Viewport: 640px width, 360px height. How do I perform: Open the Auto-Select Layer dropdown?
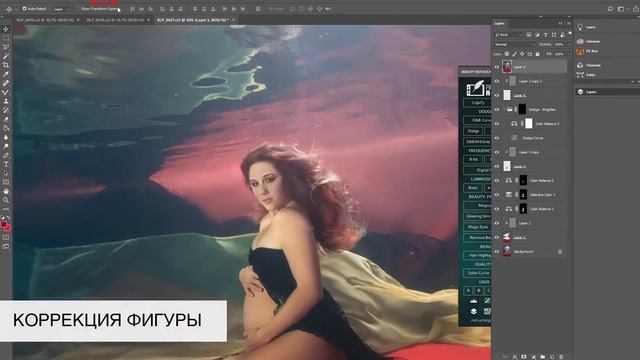click(61, 9)
